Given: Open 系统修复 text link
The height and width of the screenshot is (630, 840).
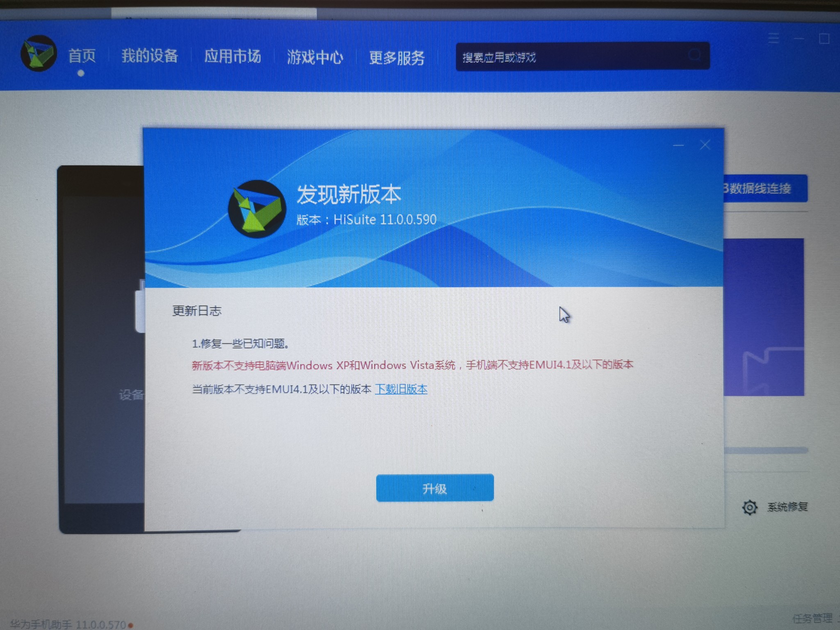Looking at the screenshot, I should pos(787,507).
